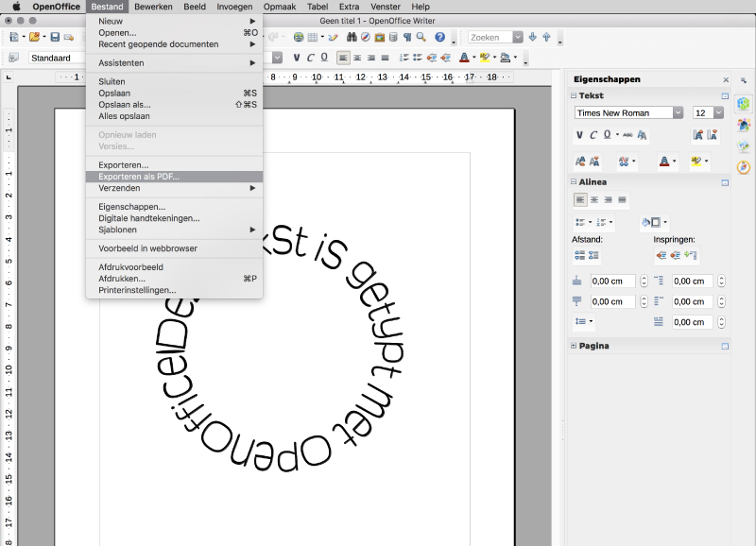
Task: Align text right in formatting toolbar
Action: [x=371, y=58]
